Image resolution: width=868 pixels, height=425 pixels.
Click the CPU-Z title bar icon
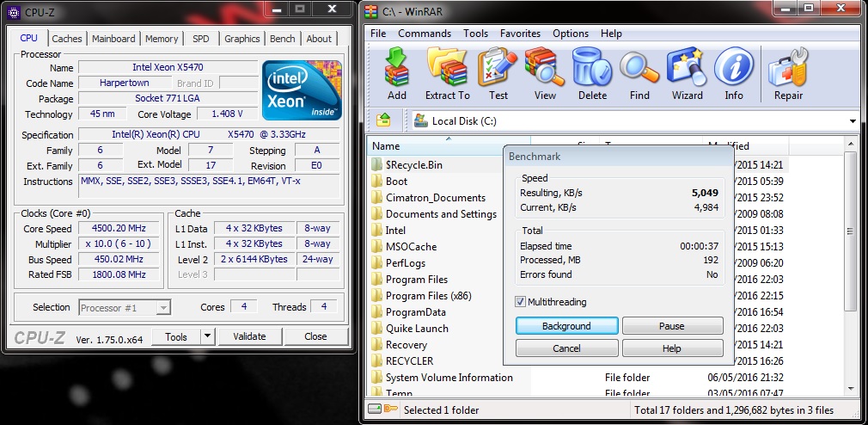click(x=14, y=11)
